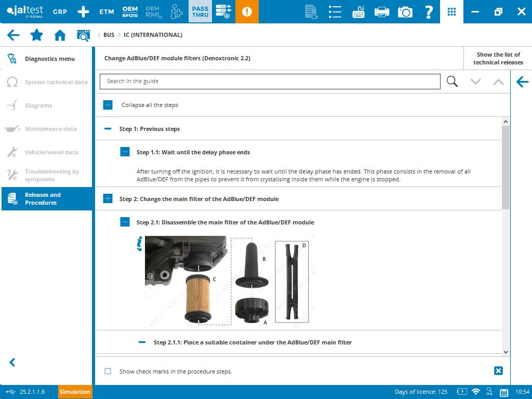Viewport: 532px width, 399px height.
Task: Open the on-screen keyboard icon
Action: click(358, 11)
